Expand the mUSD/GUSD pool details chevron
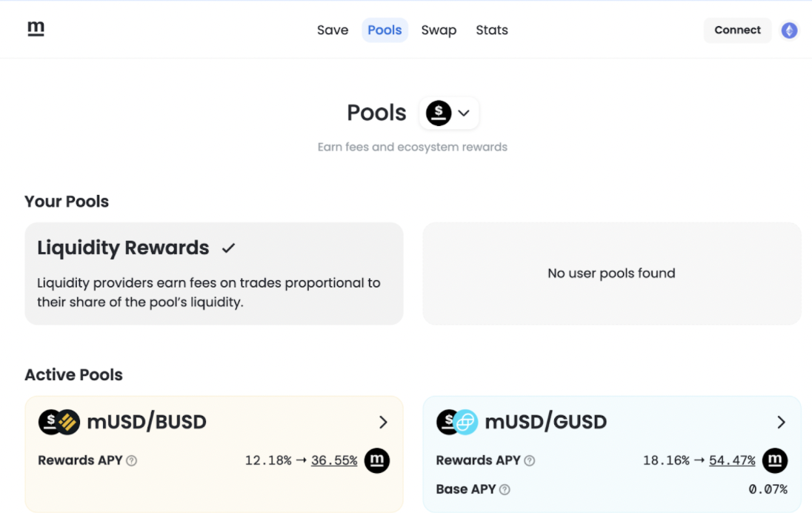812x513 pixels. click(x=782, y=422)
